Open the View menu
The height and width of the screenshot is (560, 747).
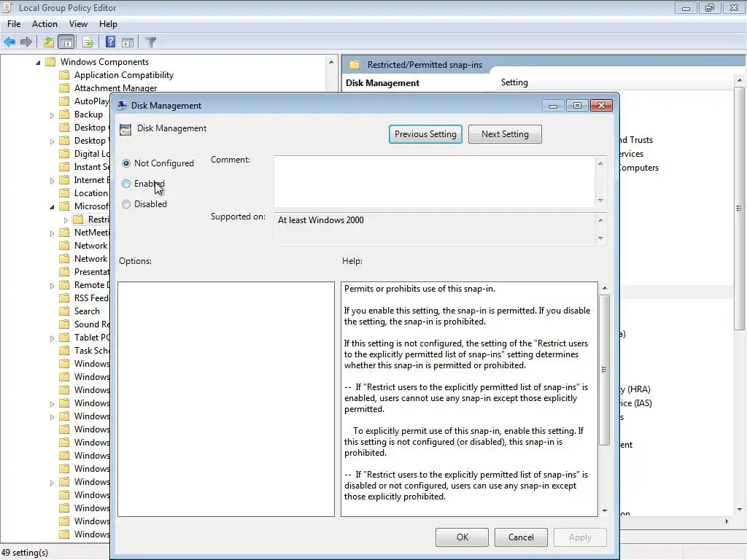point(78,24)
